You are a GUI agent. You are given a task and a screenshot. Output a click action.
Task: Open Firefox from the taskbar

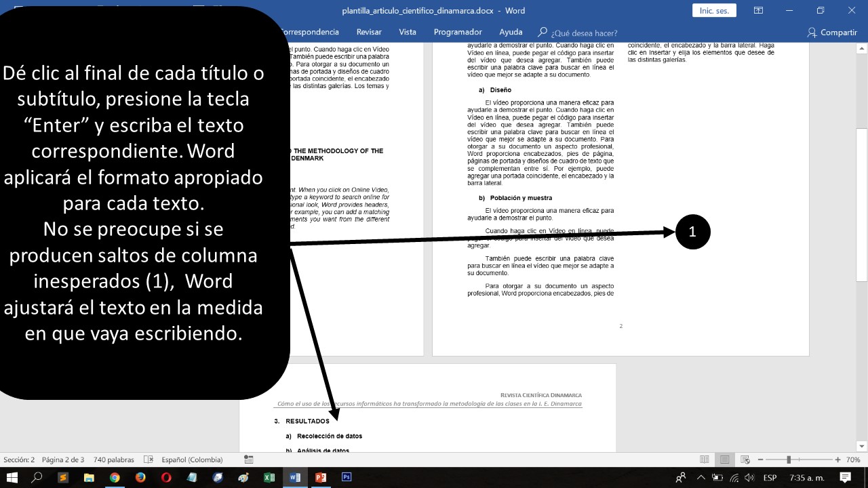pyautogui.click(x=140, y=477)
